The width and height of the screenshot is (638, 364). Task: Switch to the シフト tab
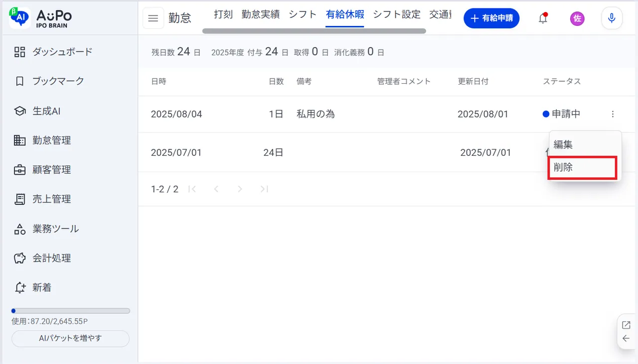[x=303, y=14]
